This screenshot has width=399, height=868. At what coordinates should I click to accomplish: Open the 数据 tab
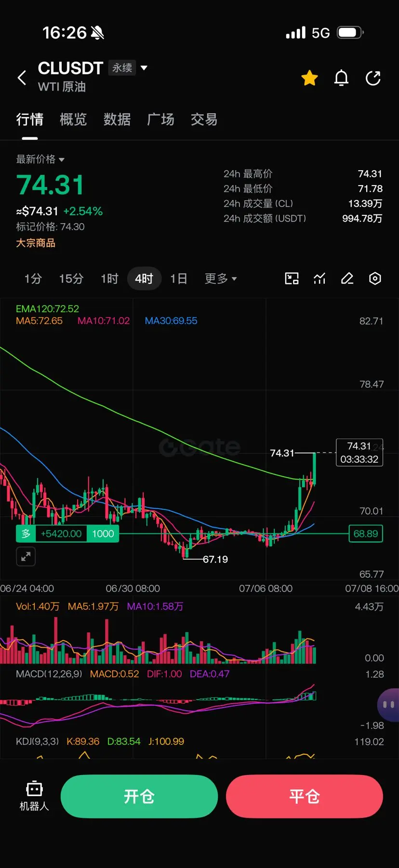tap(117, 119)
